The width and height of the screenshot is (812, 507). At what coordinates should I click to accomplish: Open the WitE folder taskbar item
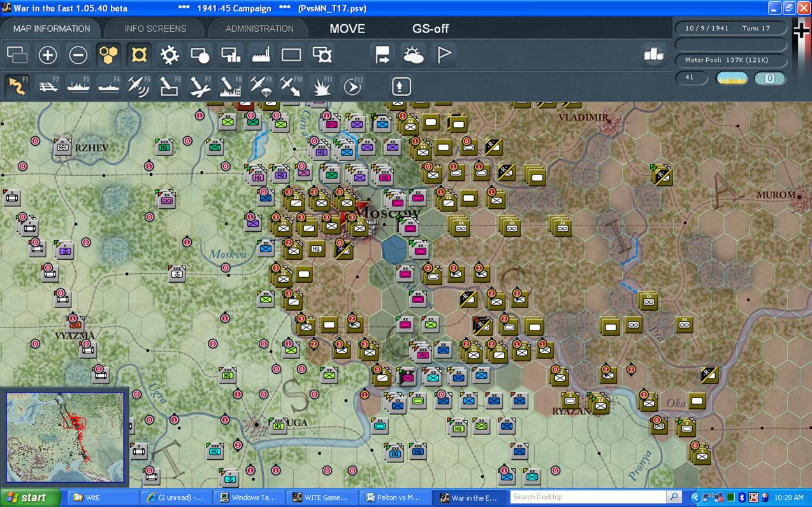point(103,497)
